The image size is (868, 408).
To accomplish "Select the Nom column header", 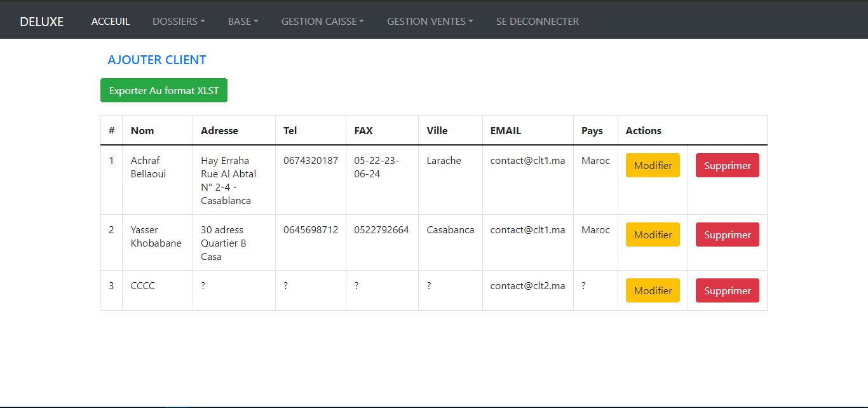I will point(142,130).
